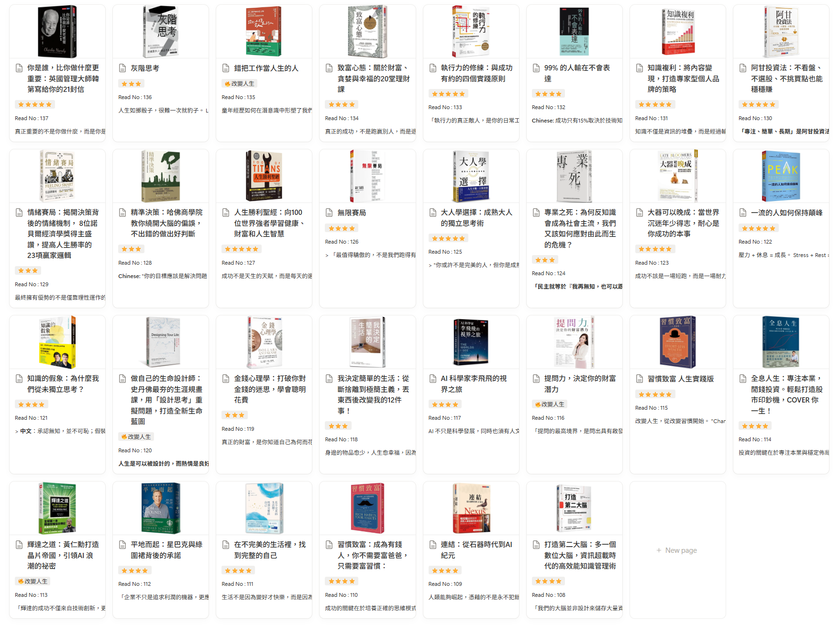Expand the toggle arrow in 大人學選擇 card text
The height and width of the screenshot is (627, 840).
(x=431, y=266)
